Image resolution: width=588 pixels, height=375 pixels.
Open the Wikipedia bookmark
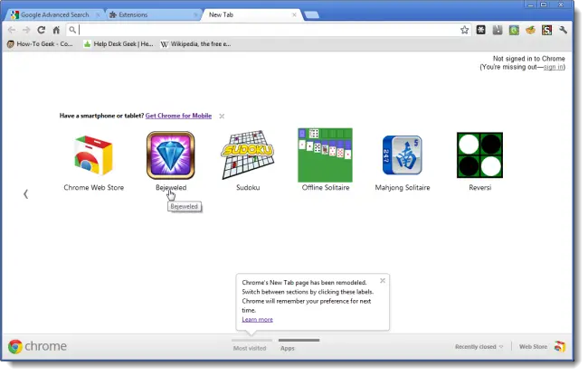195,44
